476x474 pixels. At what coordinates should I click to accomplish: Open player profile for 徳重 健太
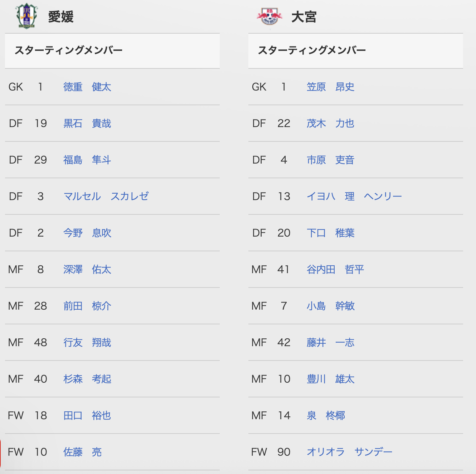(x=87, y=87)
